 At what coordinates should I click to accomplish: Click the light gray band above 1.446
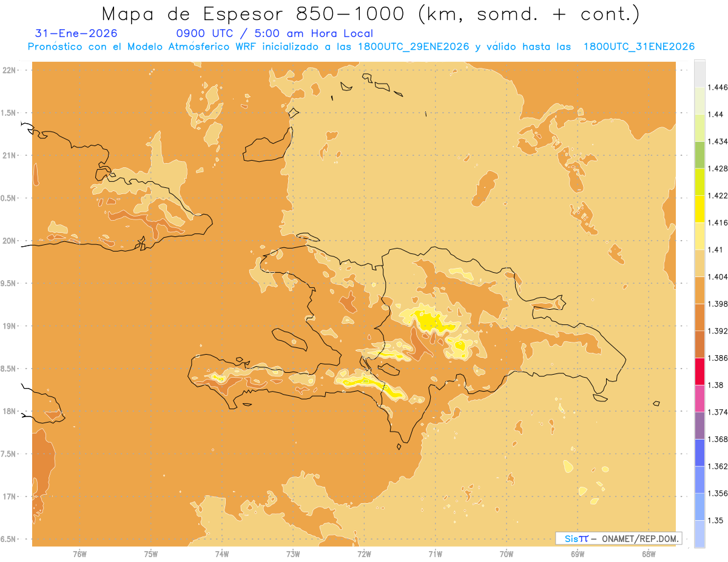(x=699, y=74)
